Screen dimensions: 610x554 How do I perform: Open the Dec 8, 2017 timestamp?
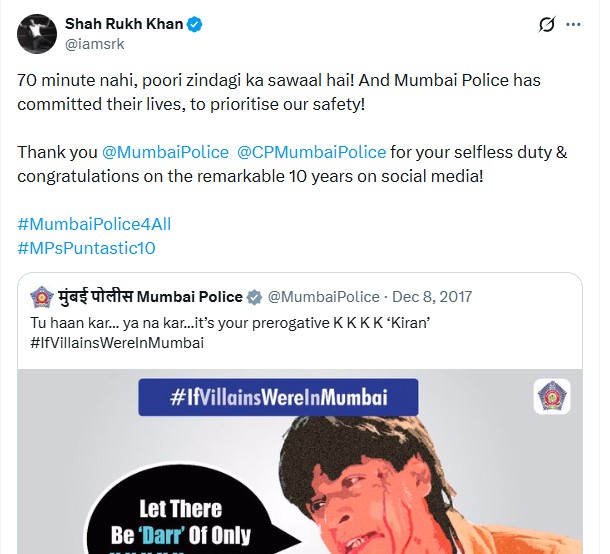click(x=432, y=296)
